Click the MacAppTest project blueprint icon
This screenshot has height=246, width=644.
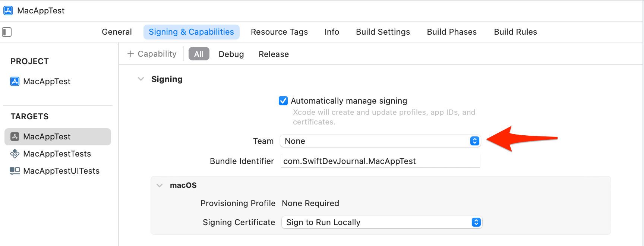(15, 81)
